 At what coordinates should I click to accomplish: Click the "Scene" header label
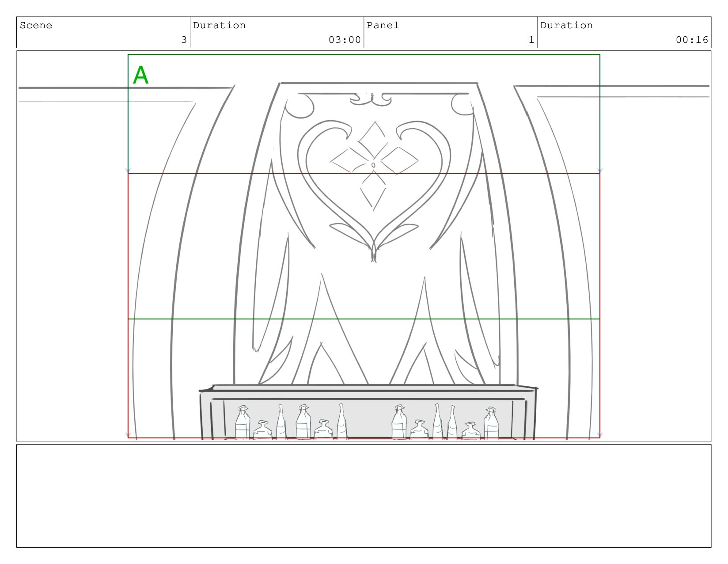(36, 26)
